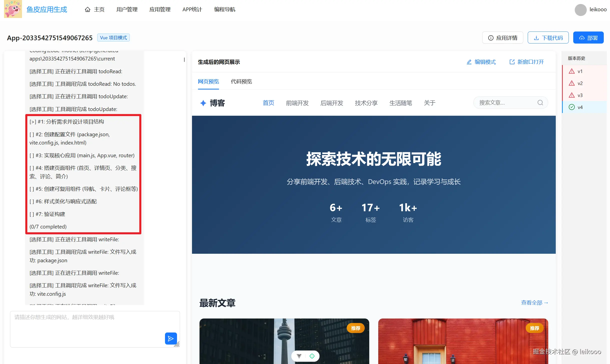610x364 pixels.
Task: Click the fish mascot logo
Action: (x=13, y=9)
